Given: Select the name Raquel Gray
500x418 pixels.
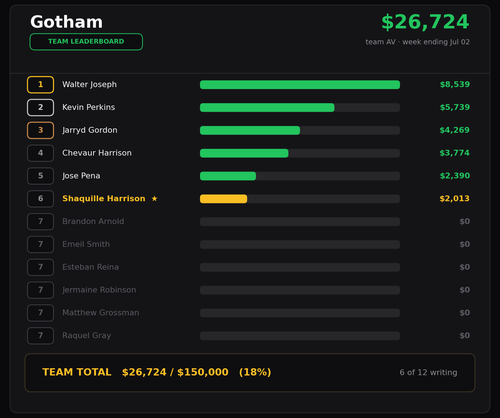Looking at the screenshot, I should [x=87, y=336].
